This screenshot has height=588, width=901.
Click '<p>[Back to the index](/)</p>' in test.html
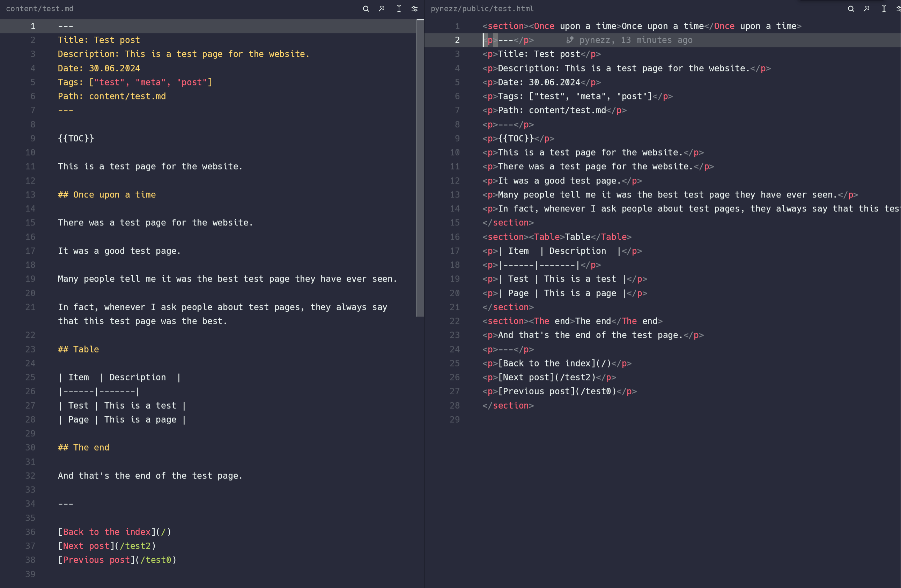tap(557, 363)
